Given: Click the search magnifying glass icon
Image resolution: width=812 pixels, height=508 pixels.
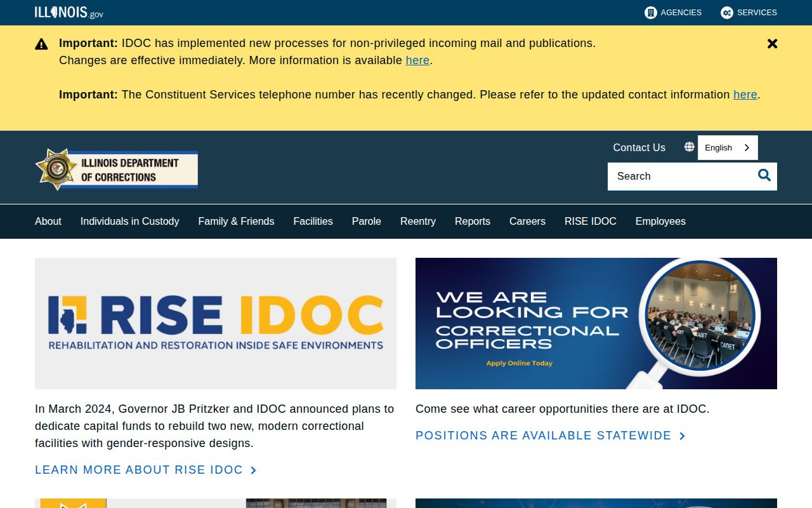Looking at the screenshot, I should click(764, 176).
